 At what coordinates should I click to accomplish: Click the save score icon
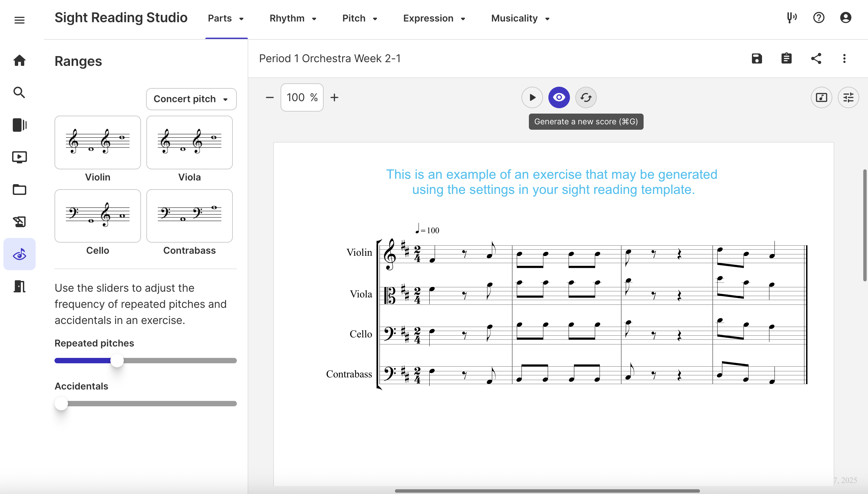coord(757,58)
